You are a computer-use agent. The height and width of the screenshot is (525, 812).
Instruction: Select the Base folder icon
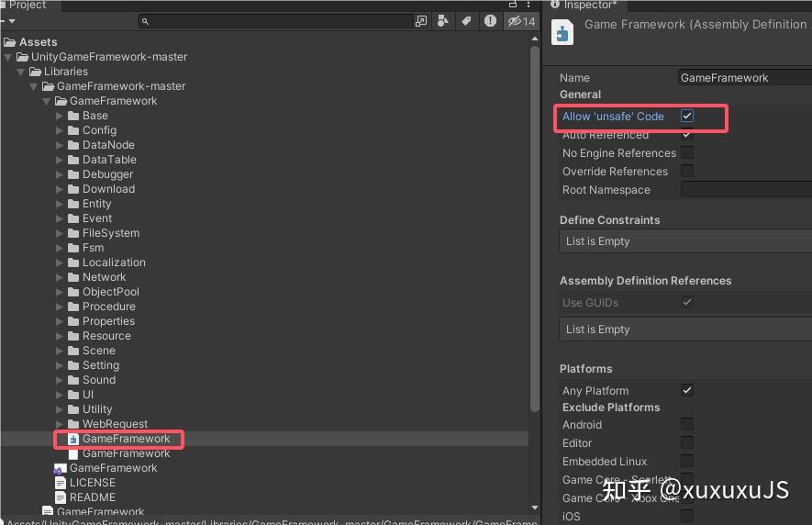[73, 116]
